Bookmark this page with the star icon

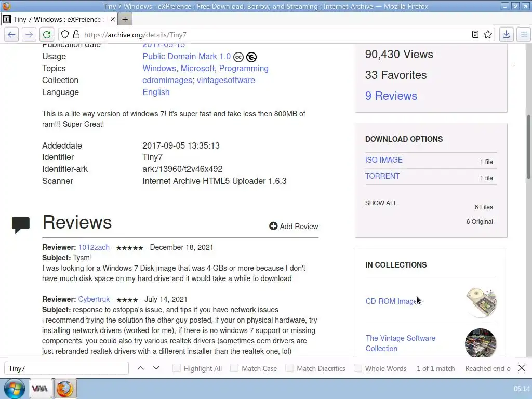click(488, 35)
